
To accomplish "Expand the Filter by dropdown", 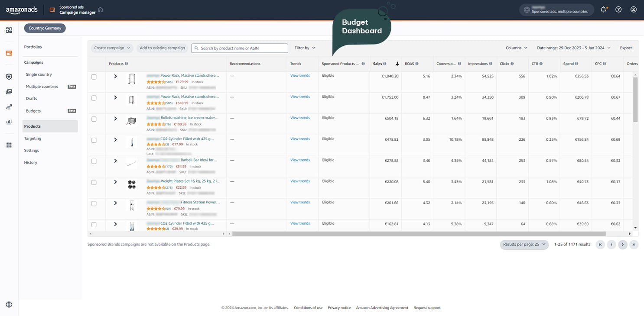I will click(x=305, y=48).
